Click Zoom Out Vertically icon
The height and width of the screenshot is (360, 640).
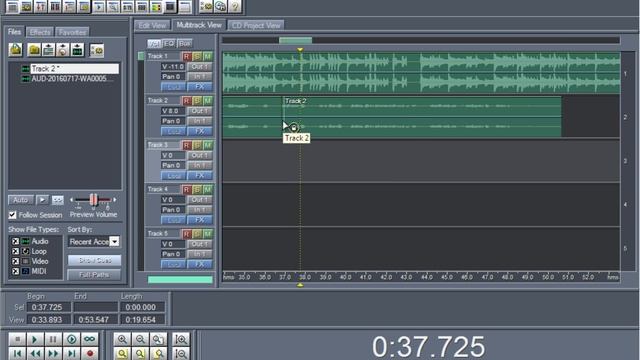tap(181, 353)
